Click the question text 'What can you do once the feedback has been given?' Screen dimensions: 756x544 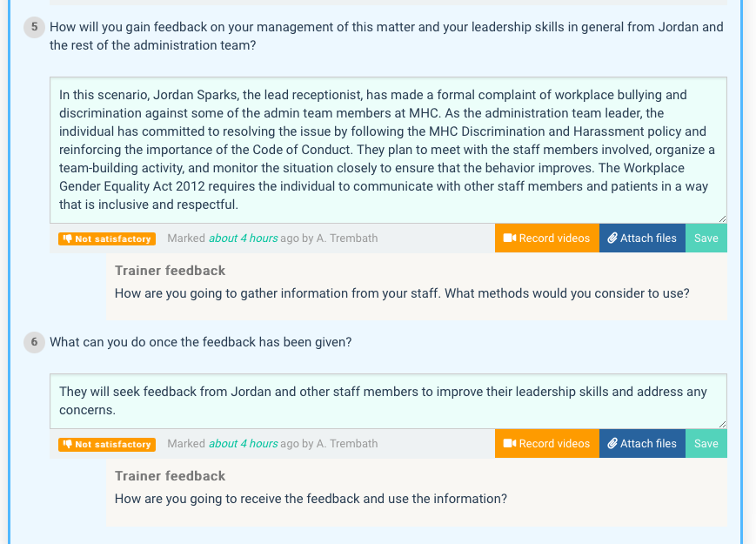[201, 342]
